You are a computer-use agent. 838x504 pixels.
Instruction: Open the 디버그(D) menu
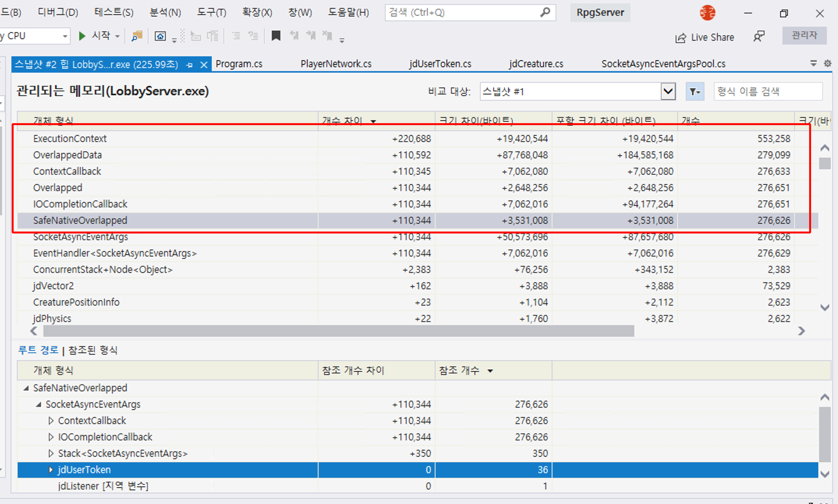(x=58, y=12)
